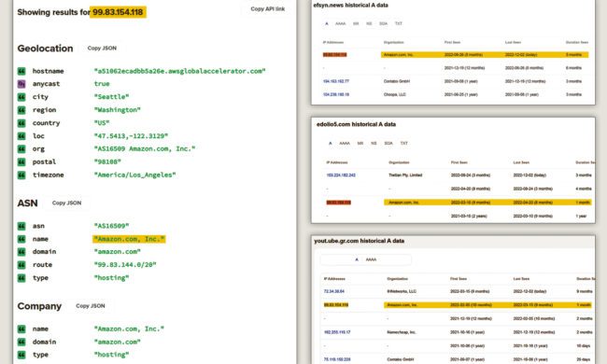Select the A tab in edolio5.com panel

pyautogui.click(x=331, y=144)
